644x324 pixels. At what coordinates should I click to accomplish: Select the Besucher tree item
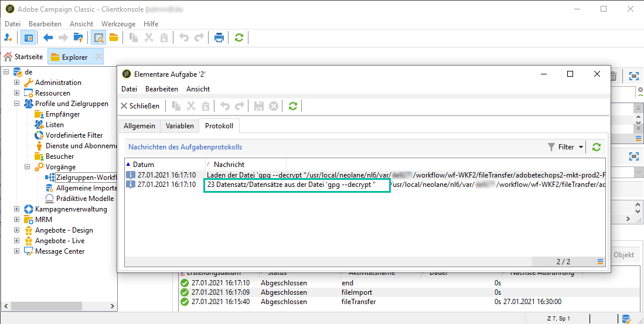coord(60,156)
